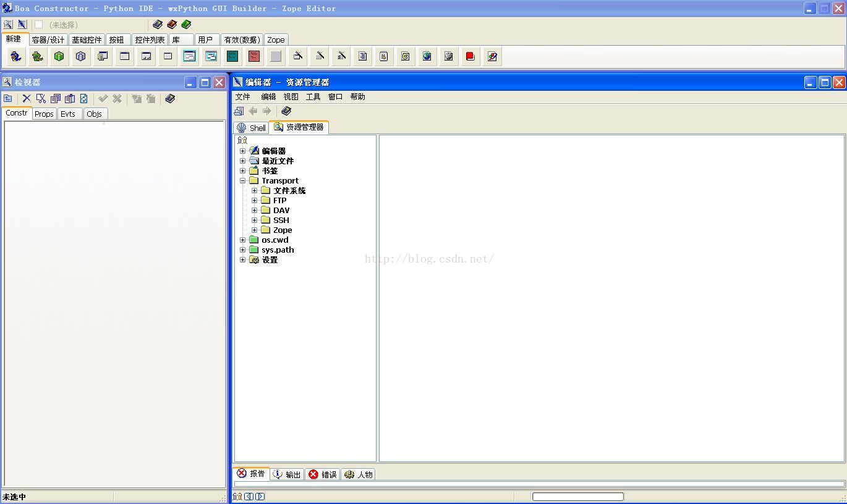Click the Editor toolbar's back arrow
The image size is (847, 504).
[253, 111]
